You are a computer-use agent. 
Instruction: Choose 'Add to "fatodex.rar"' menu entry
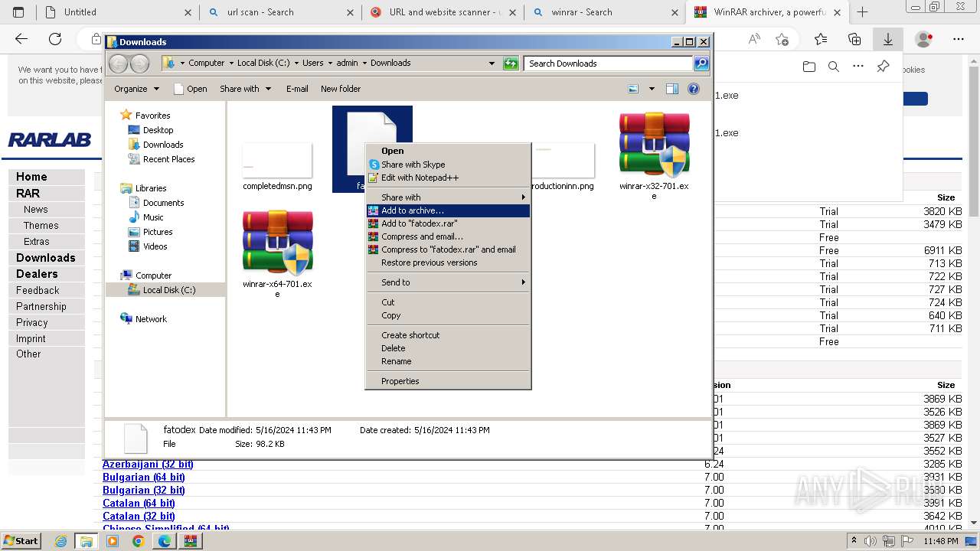[x=448, y=223]
